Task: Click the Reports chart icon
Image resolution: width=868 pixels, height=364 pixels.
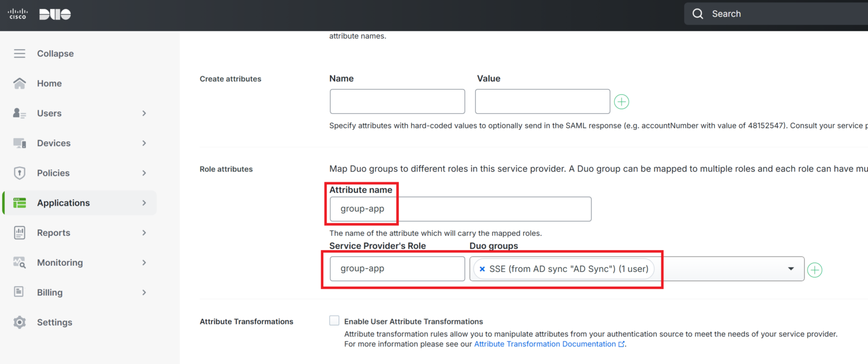Action: pyautogui.click(x=20, y=233)
